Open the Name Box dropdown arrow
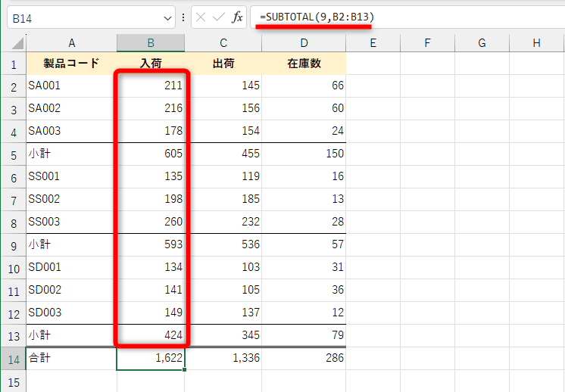565x392 pixels. pyautogui.click(x=167, y=18)
